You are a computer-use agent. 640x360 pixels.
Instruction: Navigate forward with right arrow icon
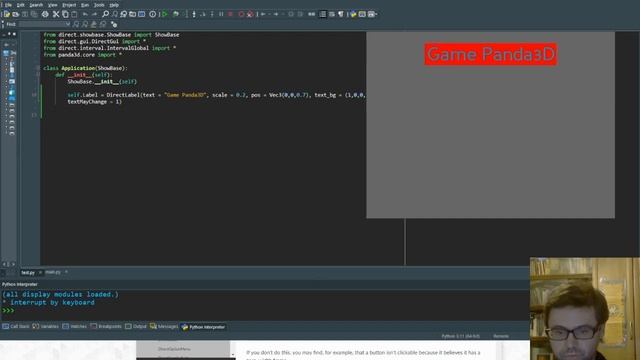click(x=276, y=14)
